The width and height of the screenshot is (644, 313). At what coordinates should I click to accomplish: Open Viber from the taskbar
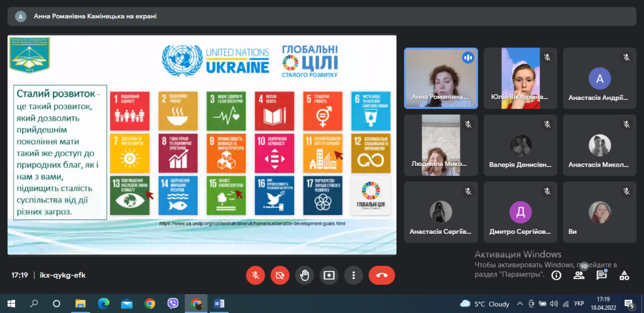(x=173, y=304)
